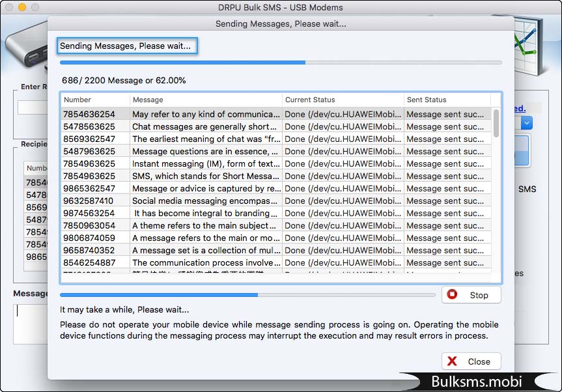The image size is (562, 392).
Task: Click 'SMS, which stands for Short Messa...' cell
Action: (206, 176)
